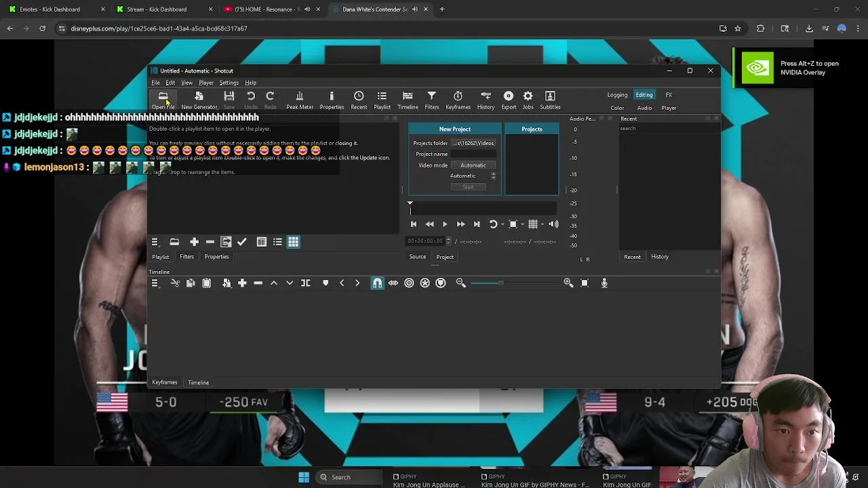Toggle Ripple Markers button
The width and height of the screenshot is (868, 488).
[x=441, y=283]
